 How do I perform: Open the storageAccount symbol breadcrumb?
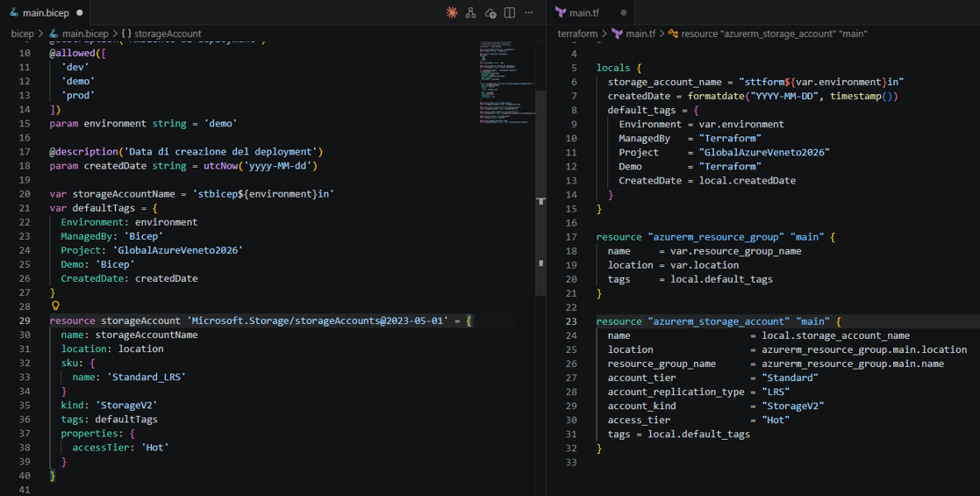(161, 33)
